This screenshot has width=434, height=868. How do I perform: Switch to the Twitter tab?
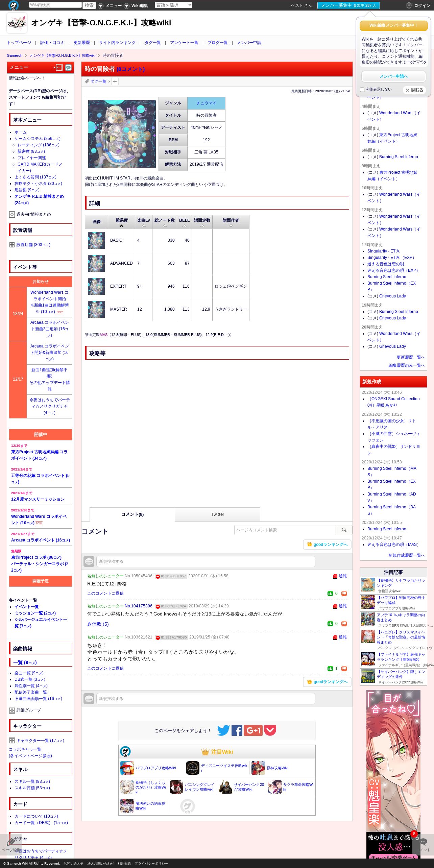pos(218,514)
